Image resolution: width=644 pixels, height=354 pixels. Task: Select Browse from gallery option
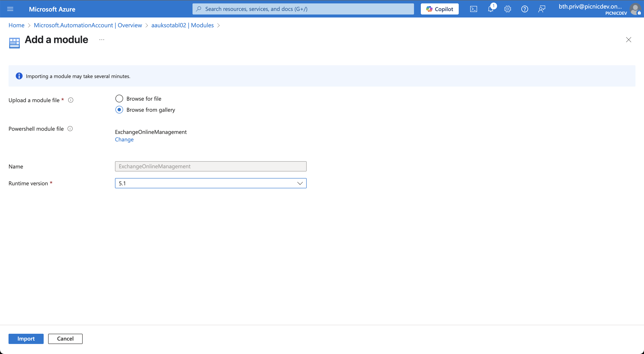119,110
